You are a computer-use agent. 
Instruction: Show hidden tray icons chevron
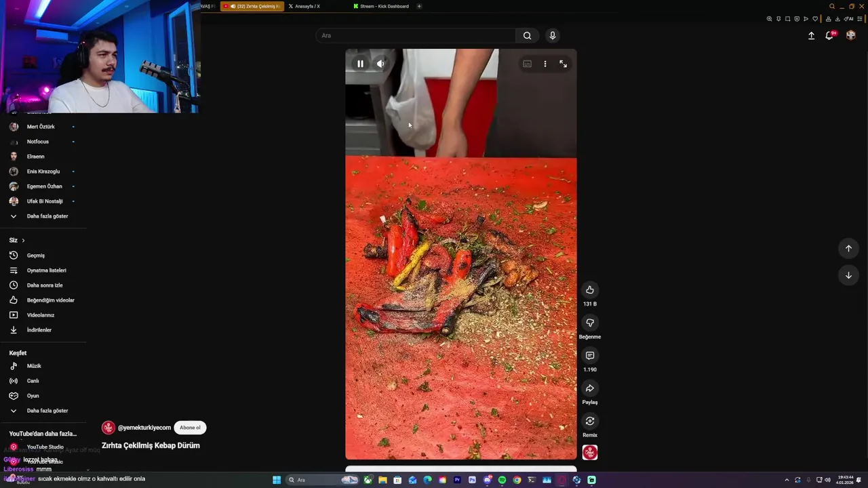click(787, 480)
